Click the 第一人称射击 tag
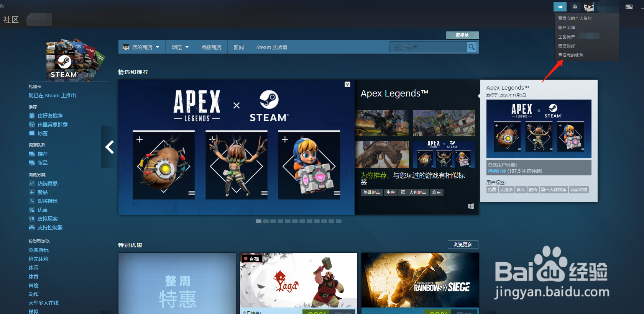Viewport: 644px width, 314px height. click(x=413, y=192)
